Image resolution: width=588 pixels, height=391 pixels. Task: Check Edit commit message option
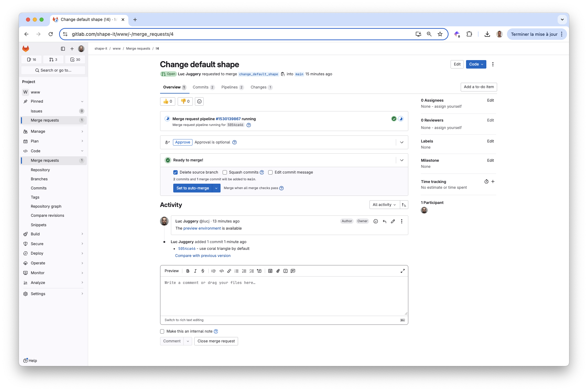click(270, 172)
